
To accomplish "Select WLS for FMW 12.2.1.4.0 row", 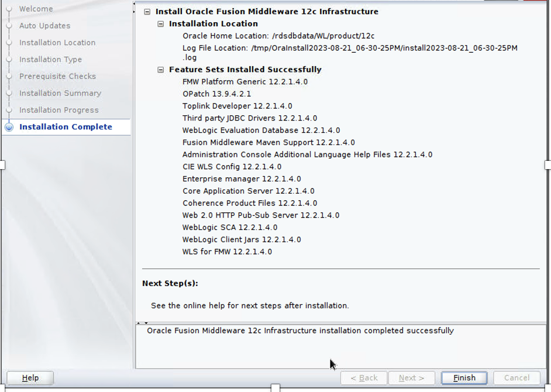I will click(x=227, y=252).
